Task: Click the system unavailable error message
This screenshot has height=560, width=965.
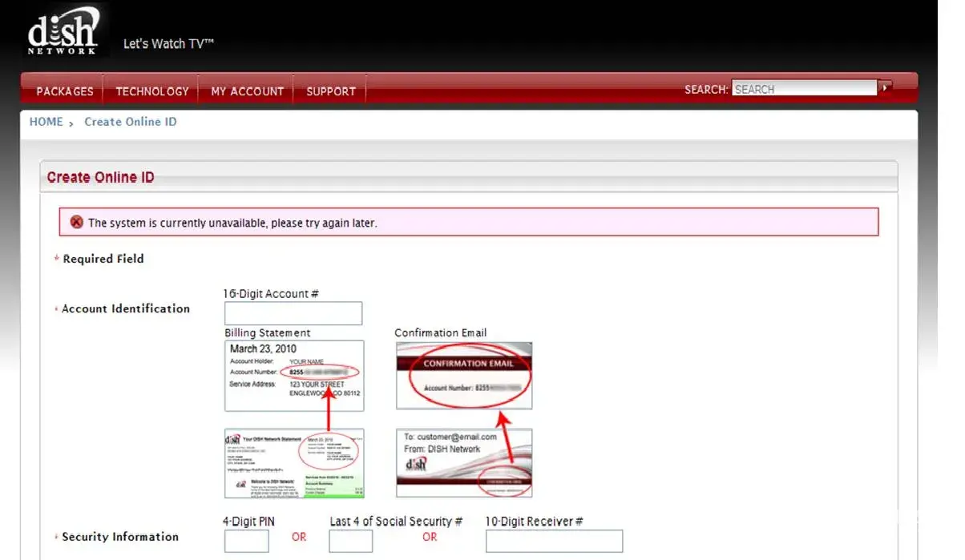Action: 232,223
